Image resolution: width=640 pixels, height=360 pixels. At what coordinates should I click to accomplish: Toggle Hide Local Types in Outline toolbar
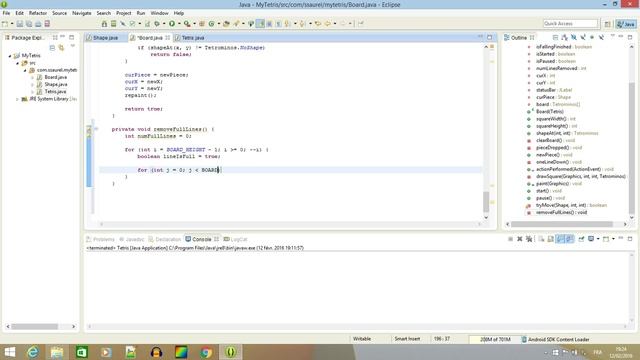[602, 38]
